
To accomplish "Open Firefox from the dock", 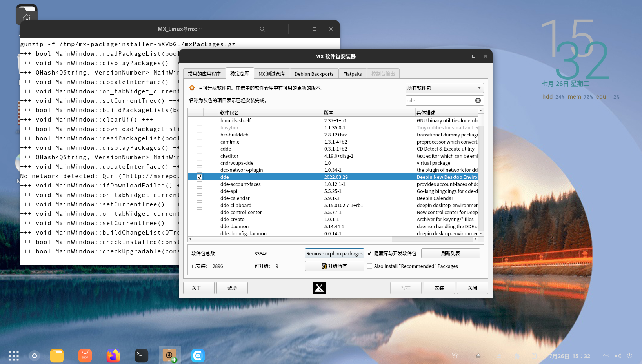I will click(113, 356).
